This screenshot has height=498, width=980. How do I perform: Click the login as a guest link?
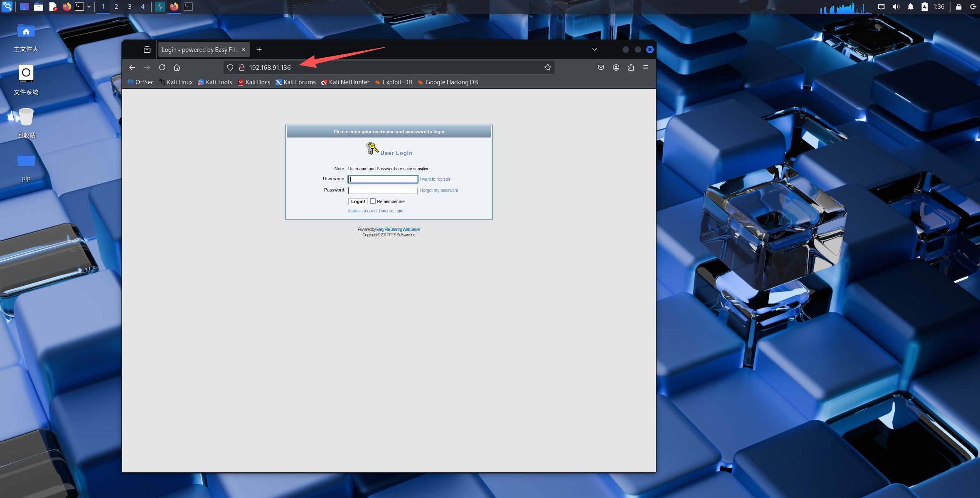click(x=362, y=211)
